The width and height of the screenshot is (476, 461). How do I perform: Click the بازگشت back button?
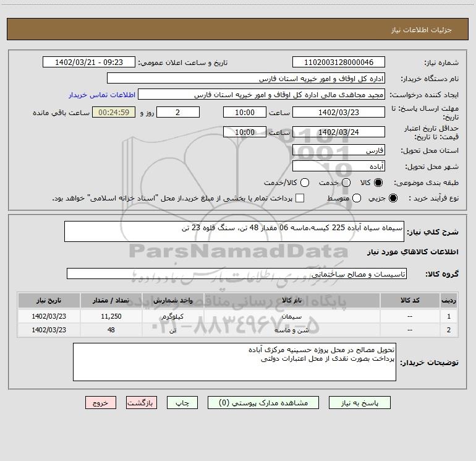pos(142,403)
